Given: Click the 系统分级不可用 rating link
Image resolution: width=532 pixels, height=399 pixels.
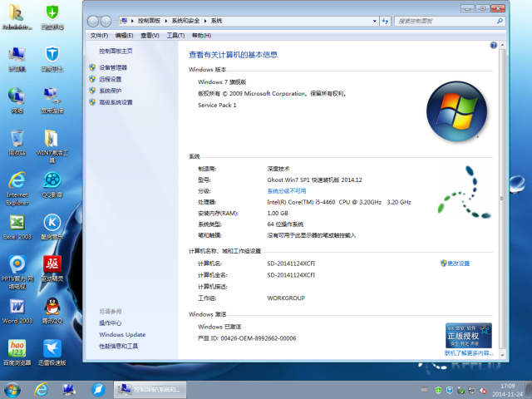Looking at the screenshot, I should 287,191.
